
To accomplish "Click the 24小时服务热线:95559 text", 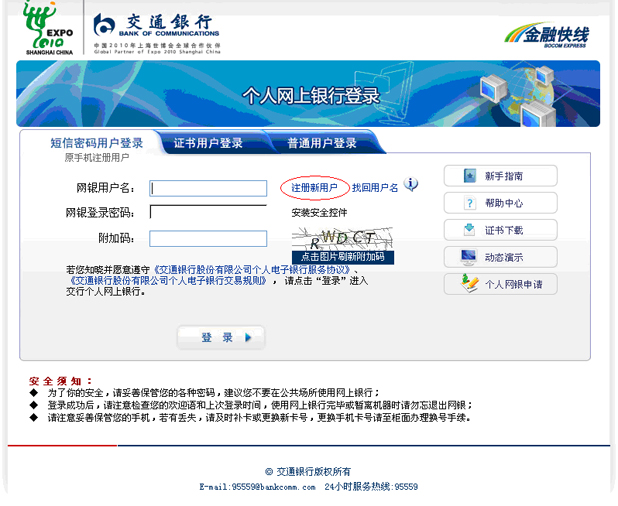I will pyautogui.click(x=371, y=487).
